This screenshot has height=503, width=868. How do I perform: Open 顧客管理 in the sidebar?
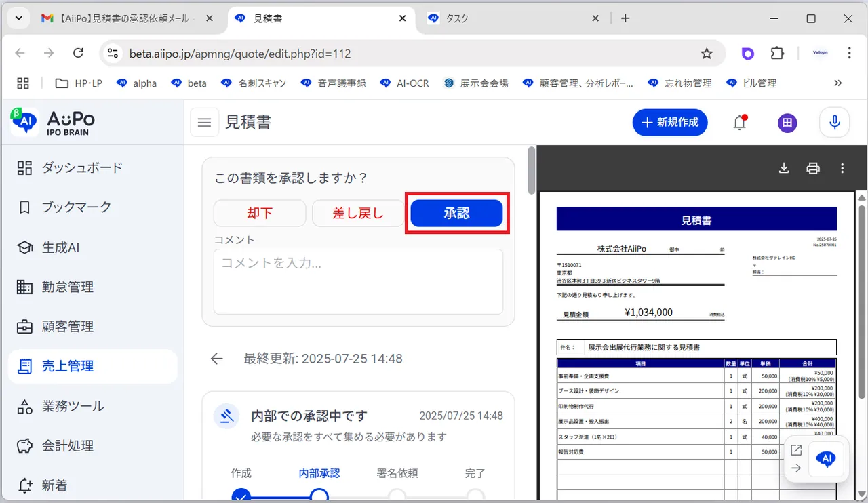tap(92, 327)
